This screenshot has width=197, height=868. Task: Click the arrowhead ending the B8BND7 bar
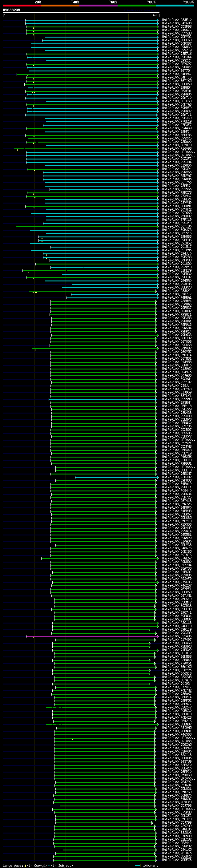point(158,724)
